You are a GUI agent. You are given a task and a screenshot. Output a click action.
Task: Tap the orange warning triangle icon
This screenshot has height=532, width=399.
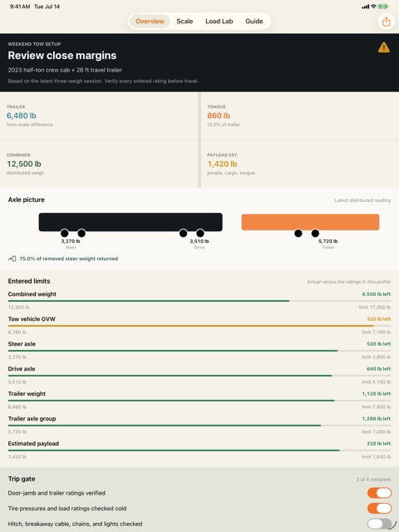pos(384,47)
